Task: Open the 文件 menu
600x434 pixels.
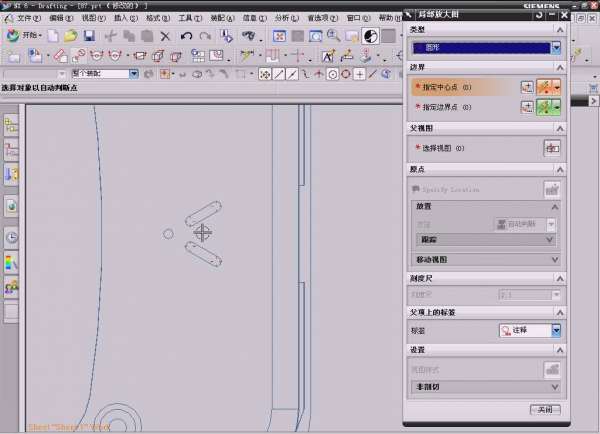Action: [28, 18]
